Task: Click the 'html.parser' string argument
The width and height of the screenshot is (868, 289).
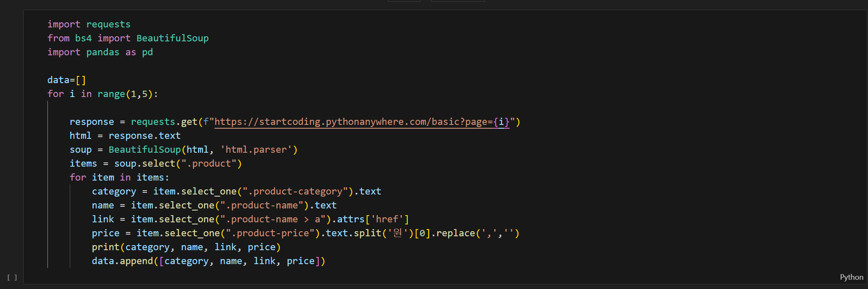Action: click(256, 150)
